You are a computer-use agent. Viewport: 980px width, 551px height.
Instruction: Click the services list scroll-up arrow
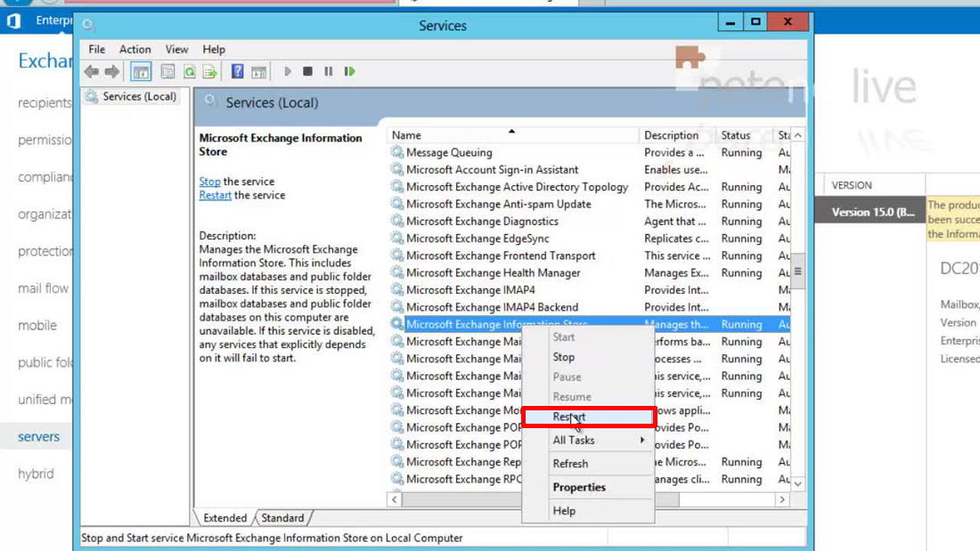tap(798, 135)
